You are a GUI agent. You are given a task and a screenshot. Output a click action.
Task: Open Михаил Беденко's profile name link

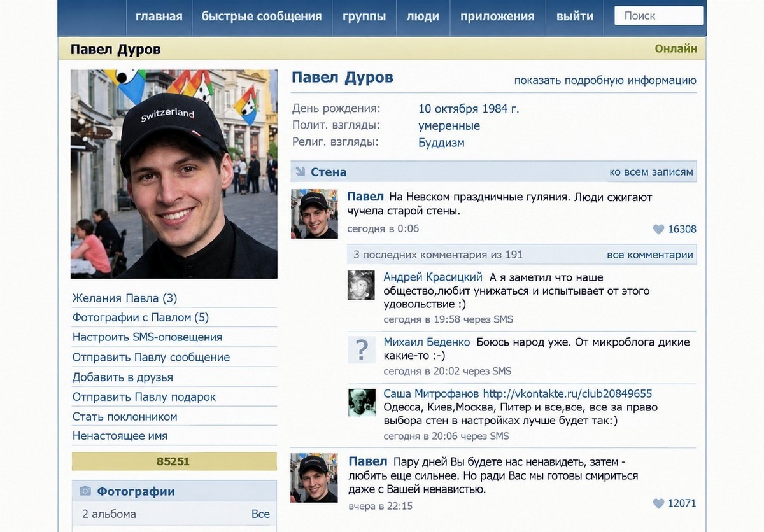[427, 342]
